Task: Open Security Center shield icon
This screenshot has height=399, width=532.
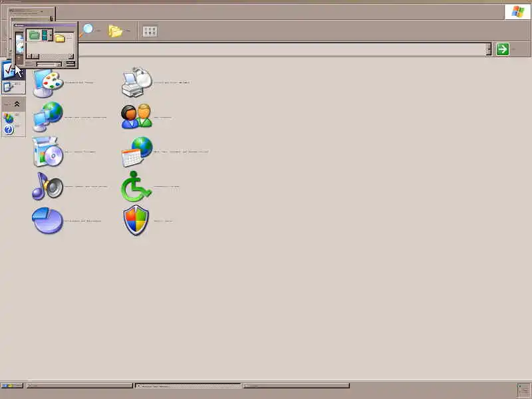Action: point(136,220)
